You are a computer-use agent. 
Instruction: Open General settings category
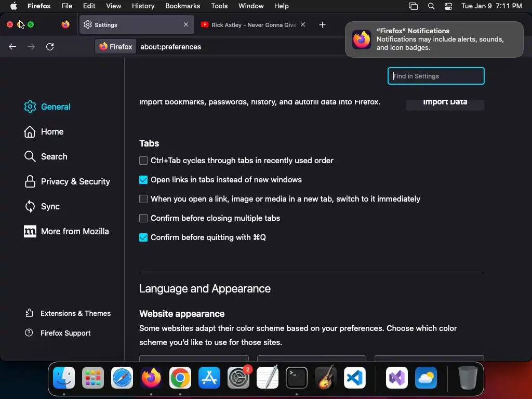point(47,107)
